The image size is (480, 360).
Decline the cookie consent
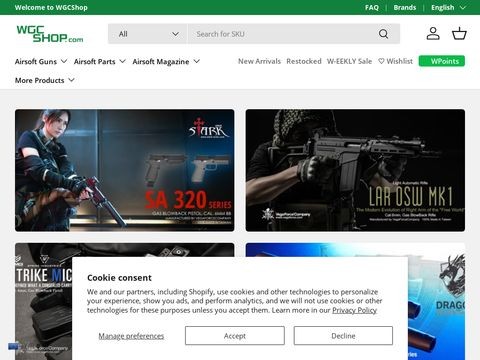[x=343, y=336]
